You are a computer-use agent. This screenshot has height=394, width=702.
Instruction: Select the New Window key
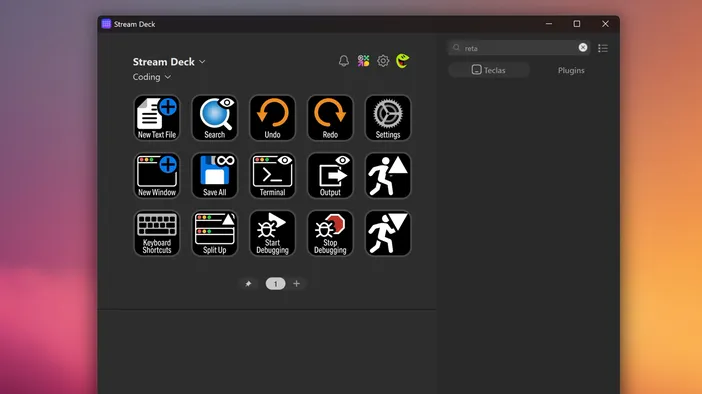(x=157, y=176)
